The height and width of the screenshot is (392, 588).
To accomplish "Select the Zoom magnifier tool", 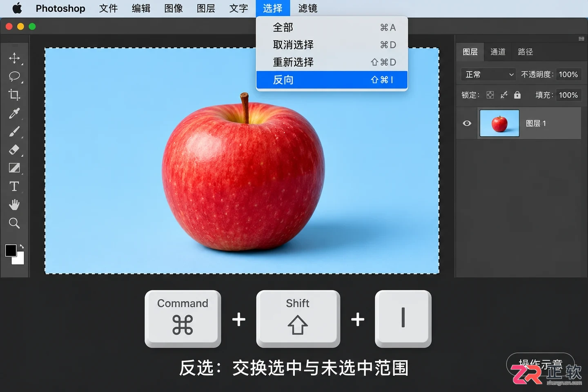I will click(x=14, y=223).
